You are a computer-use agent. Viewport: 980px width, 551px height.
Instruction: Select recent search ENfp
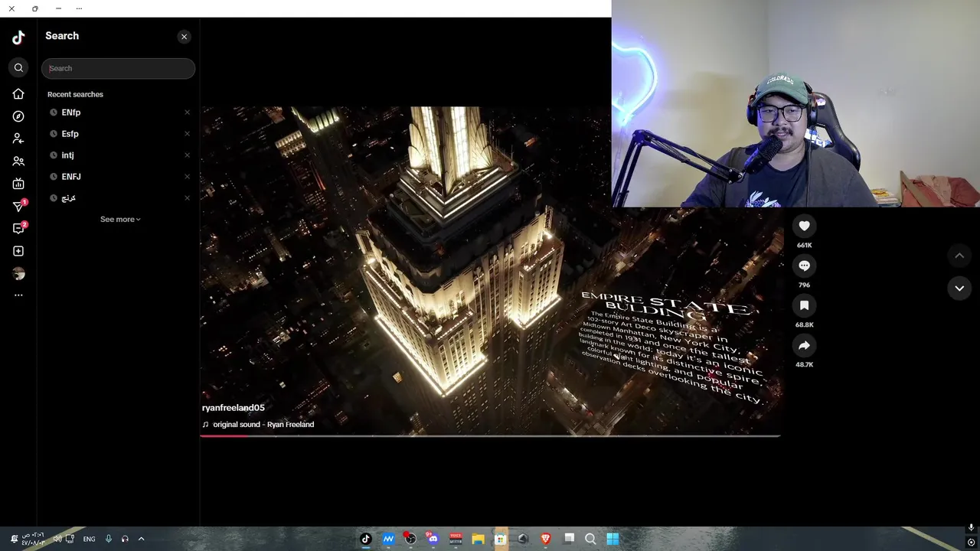70,112
